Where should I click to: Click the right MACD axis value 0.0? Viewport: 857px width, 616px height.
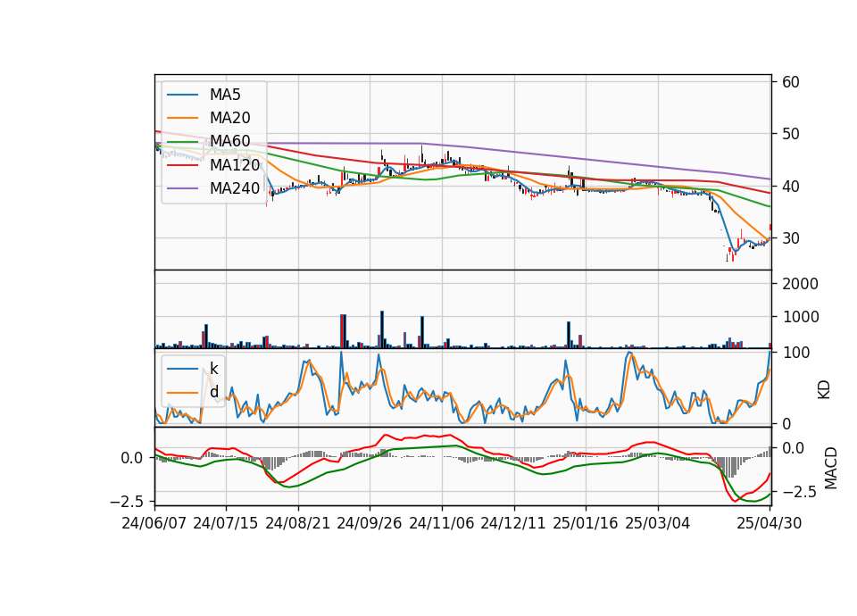(x=793, y=448)
